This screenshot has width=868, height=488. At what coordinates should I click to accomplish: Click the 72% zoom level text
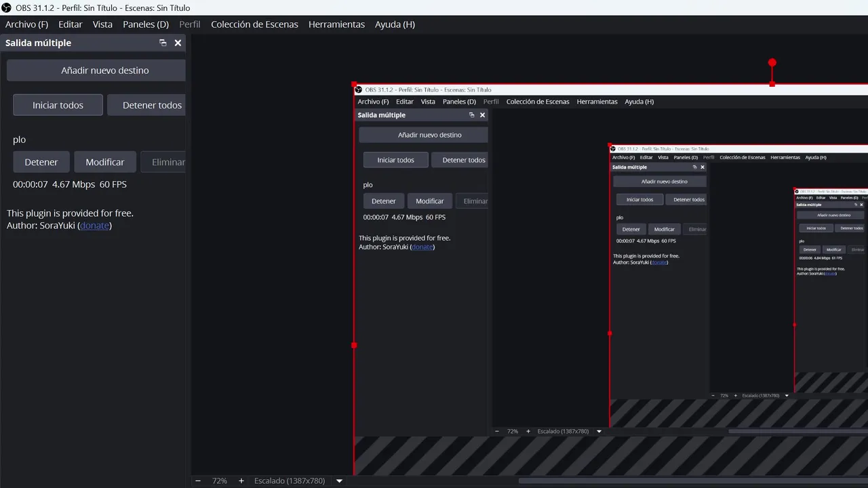pos(220,481)
